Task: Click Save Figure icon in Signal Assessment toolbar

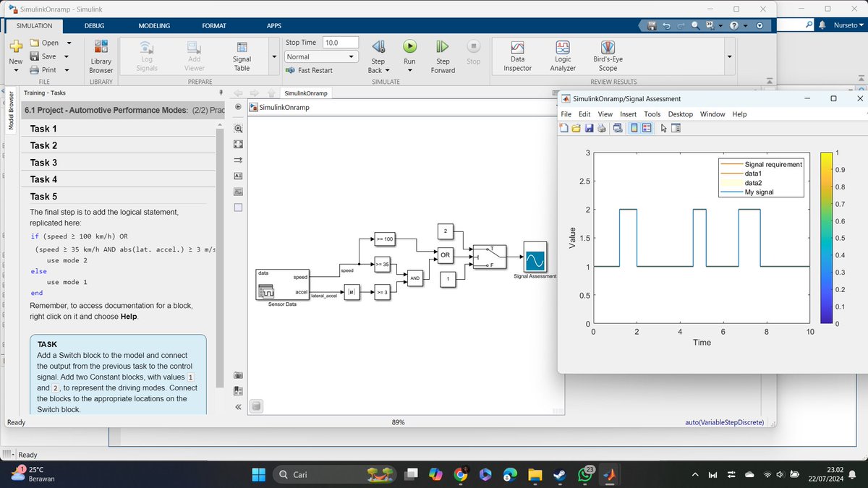Action: pos(589,128)
